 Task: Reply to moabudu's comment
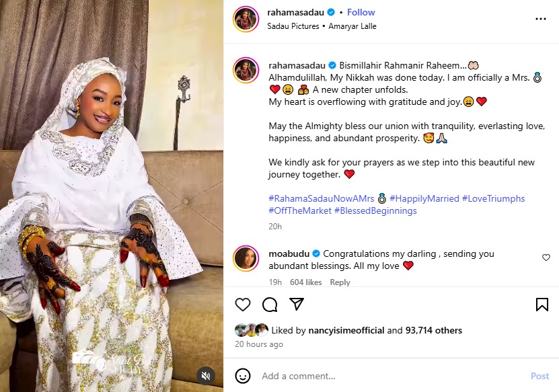pyautogui.click(x=340, y=282)
